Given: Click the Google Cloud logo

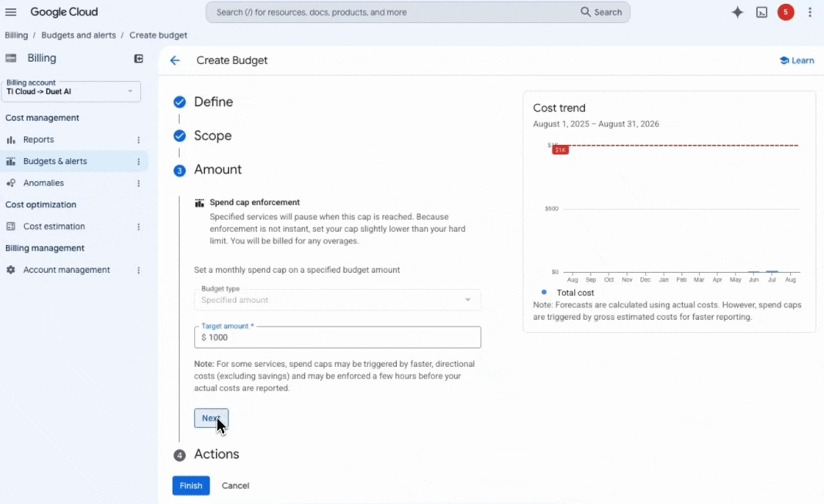Looking at the screenshot, I should [x=64, y=12].
